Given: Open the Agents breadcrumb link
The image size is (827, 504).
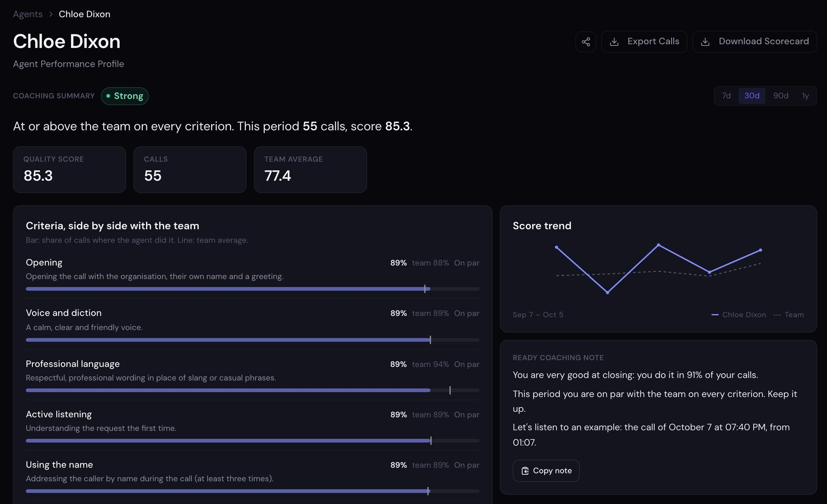Looking at the screenshot, I should (x=28, y=14).
